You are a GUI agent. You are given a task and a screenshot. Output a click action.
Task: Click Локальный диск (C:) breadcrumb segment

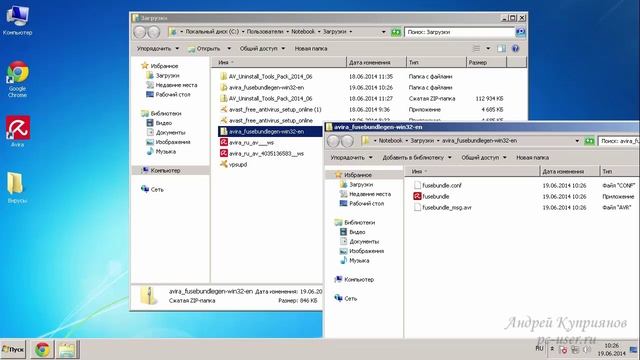click(x=212, y=31)
